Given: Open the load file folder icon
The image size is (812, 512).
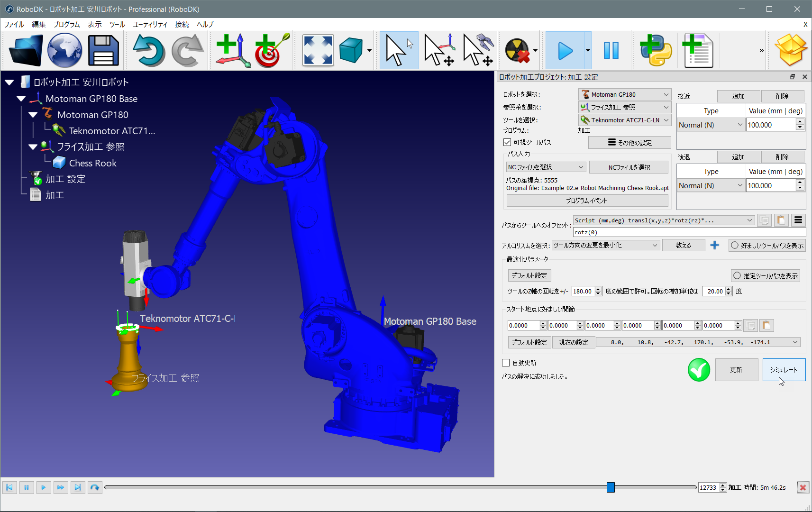Looking at the screenshot, I should (x=26, y=50).
